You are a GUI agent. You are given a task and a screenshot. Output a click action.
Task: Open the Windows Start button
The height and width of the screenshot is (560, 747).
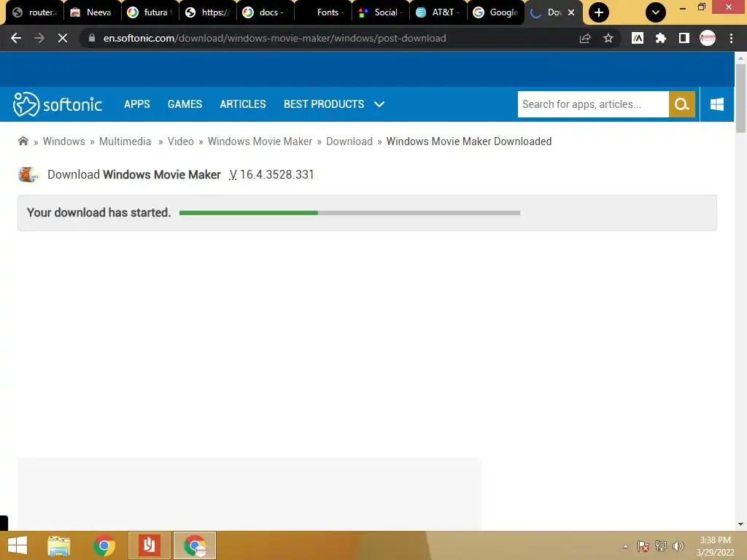tap(18, 545)
